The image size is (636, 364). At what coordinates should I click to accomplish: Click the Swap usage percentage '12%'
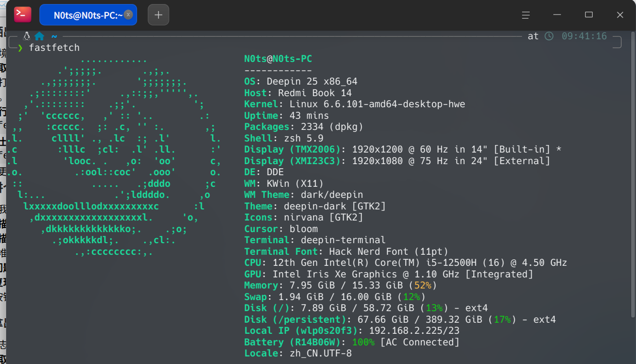[x=411, y=297]
